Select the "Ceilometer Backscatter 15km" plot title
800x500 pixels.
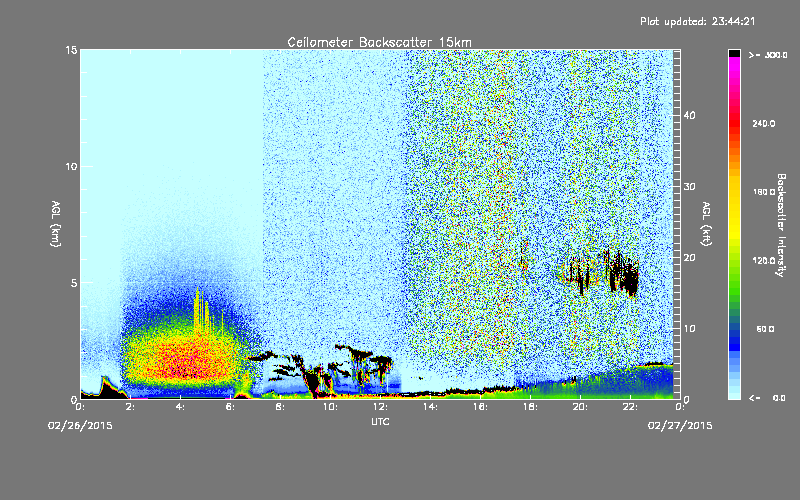[379, 42]
